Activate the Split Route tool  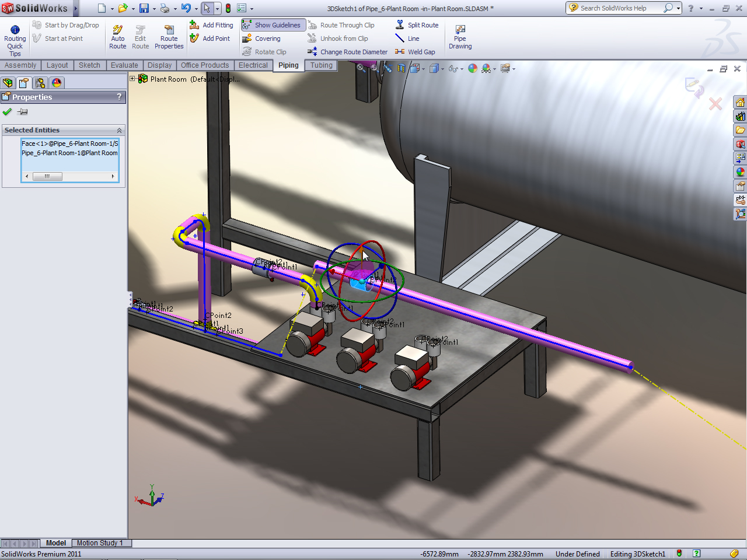coord(421,24)
